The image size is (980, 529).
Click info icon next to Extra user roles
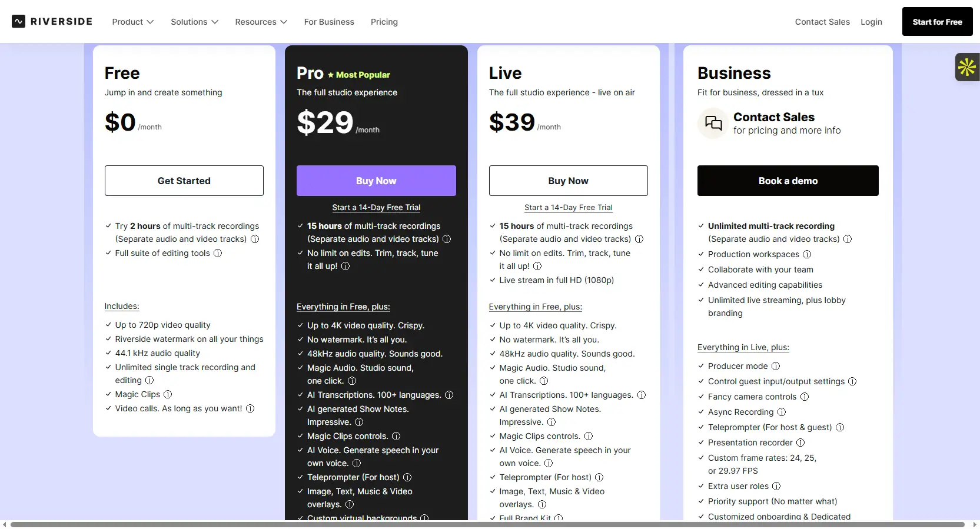tap(776, 486)
